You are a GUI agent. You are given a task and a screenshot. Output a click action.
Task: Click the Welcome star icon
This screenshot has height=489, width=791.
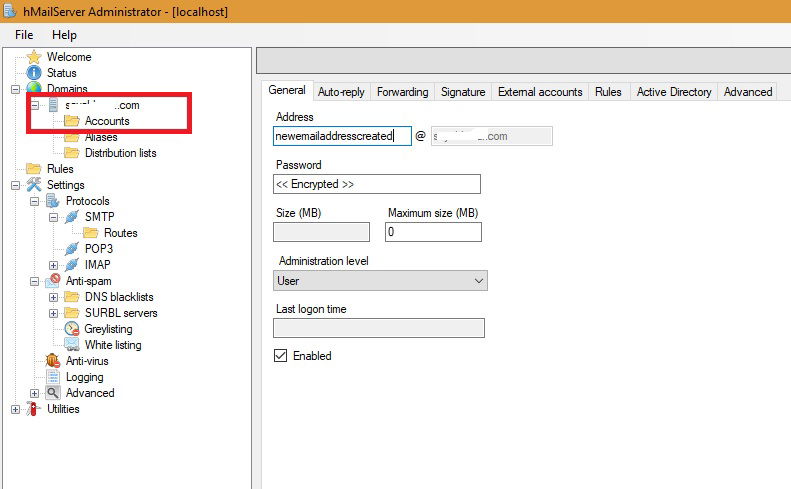point(34,57)
